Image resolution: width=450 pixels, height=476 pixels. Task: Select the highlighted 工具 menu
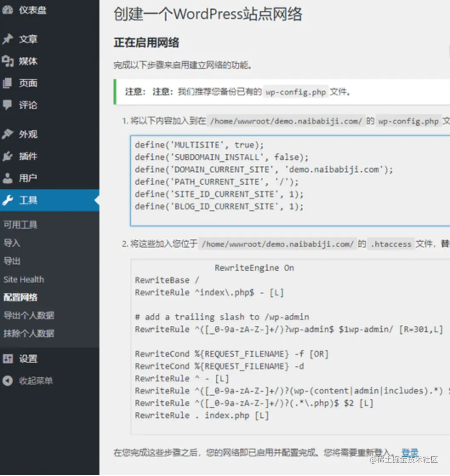click(x=49, y=200)
